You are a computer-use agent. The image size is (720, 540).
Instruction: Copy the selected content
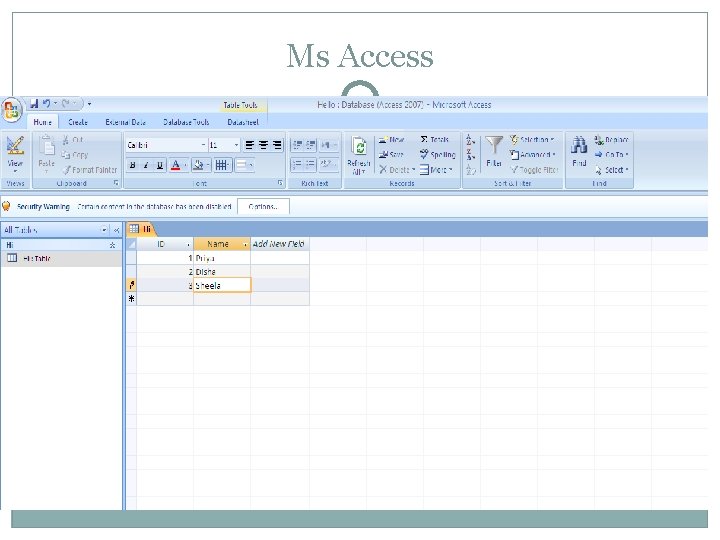pyautogui.click(x=75, y=155)
